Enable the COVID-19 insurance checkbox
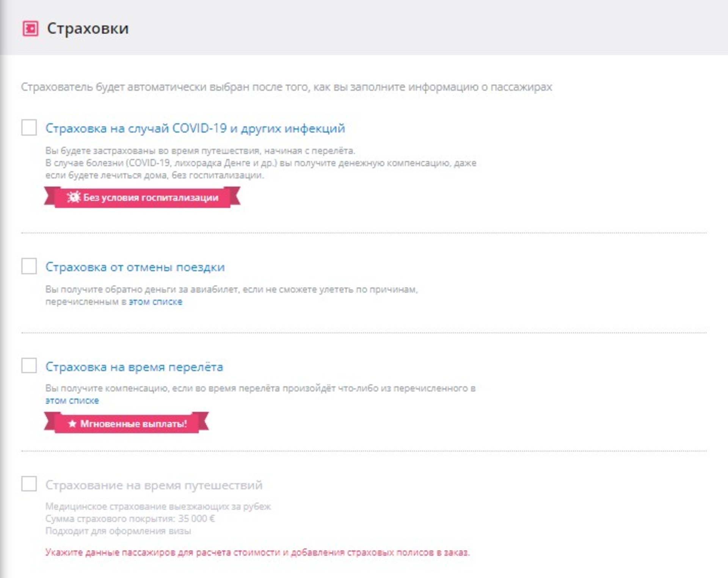The width and height of the screenshot is (728, 578). 29,127
